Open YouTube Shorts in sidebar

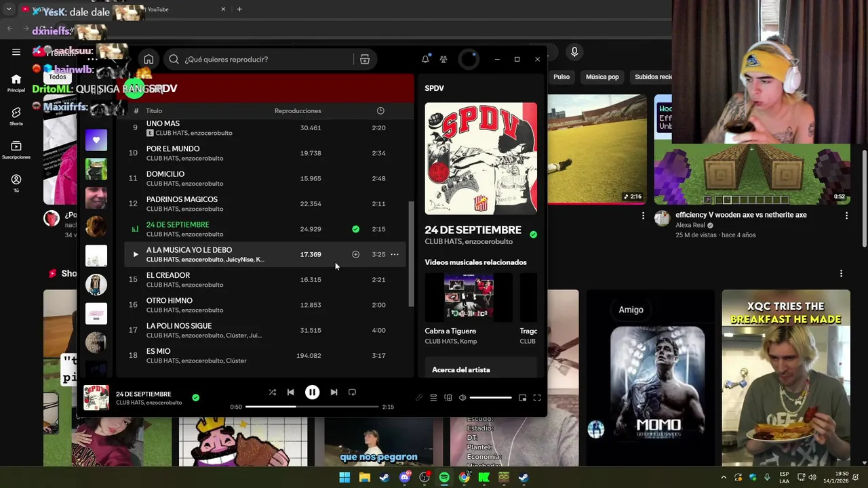click(x=16, y=117)
